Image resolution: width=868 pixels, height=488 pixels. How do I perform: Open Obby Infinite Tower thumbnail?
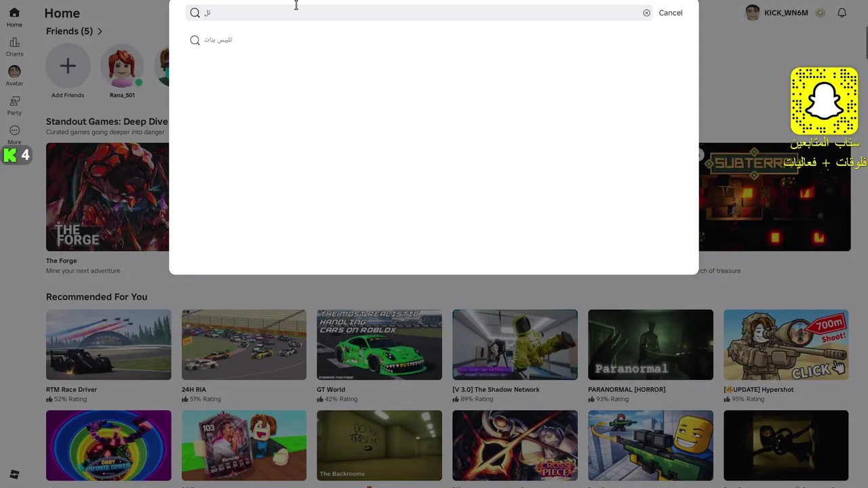(x=108, y=445)
